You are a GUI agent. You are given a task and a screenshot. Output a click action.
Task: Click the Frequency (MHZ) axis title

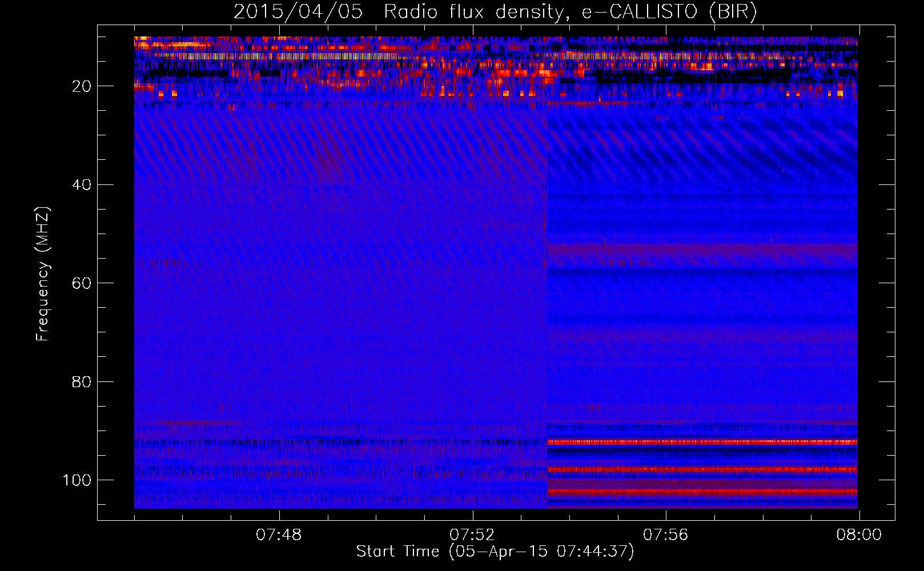pyautogui.click(x=43, y=274)
